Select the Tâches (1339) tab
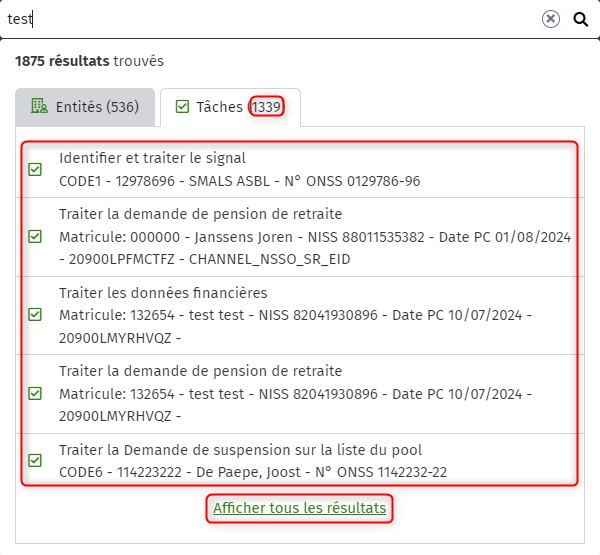The width and height of the screenshot is (600, 555). [230, 107]
